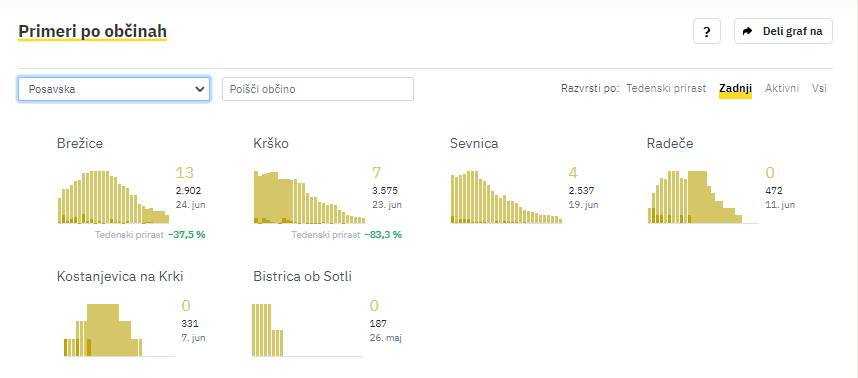Screen dimensions: 858x378
Task: Click the share arrow icon
Action: pyautogui.click(x=747, y=31)
